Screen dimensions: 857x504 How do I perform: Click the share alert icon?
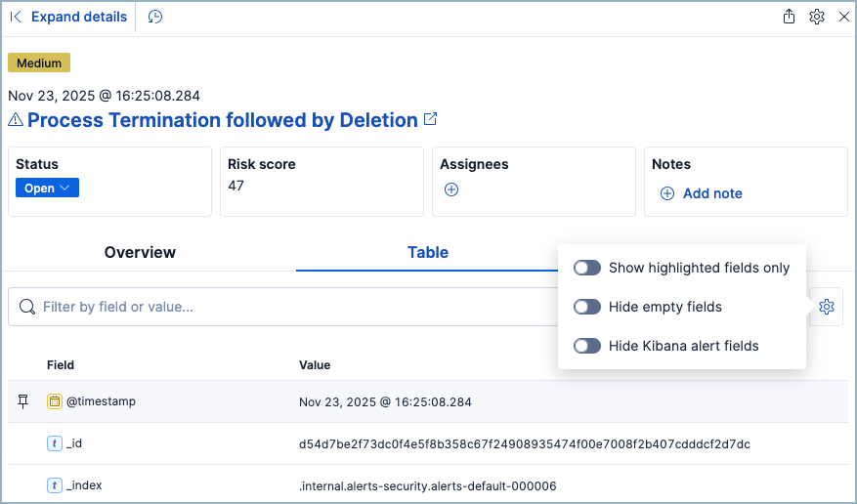click(x=790, y=17)
